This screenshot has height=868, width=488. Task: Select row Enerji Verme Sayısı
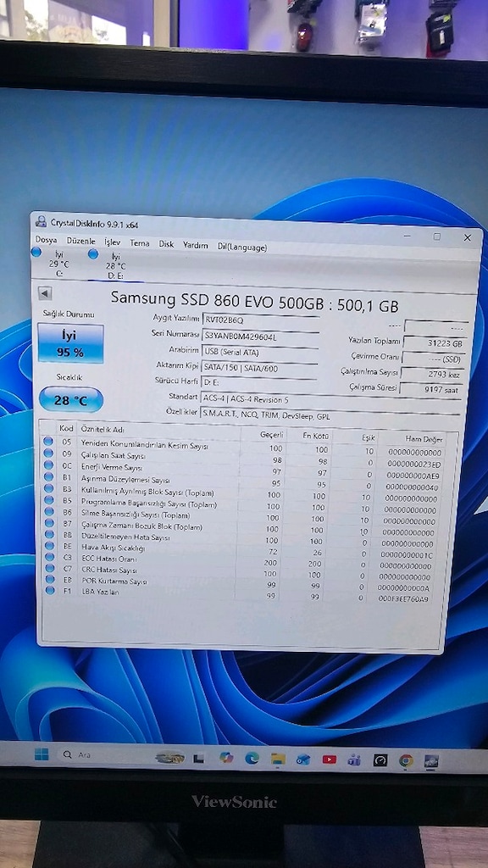pos(244,470)
